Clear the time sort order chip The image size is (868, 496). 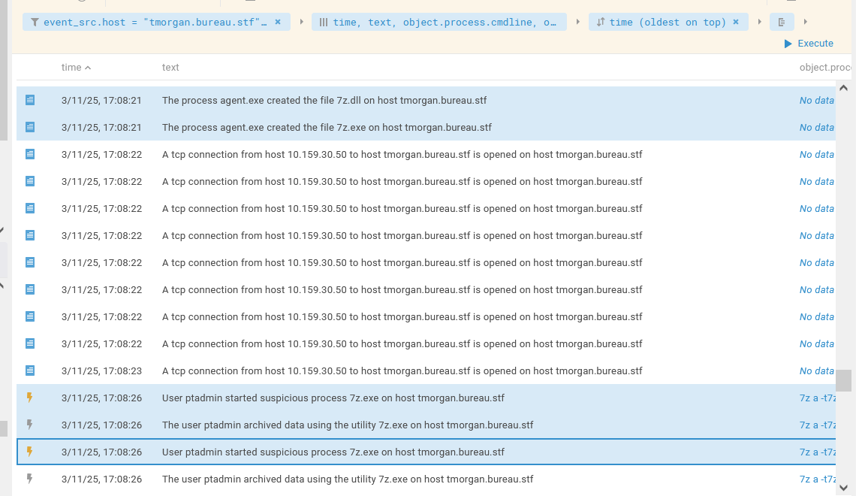[736, 22]
